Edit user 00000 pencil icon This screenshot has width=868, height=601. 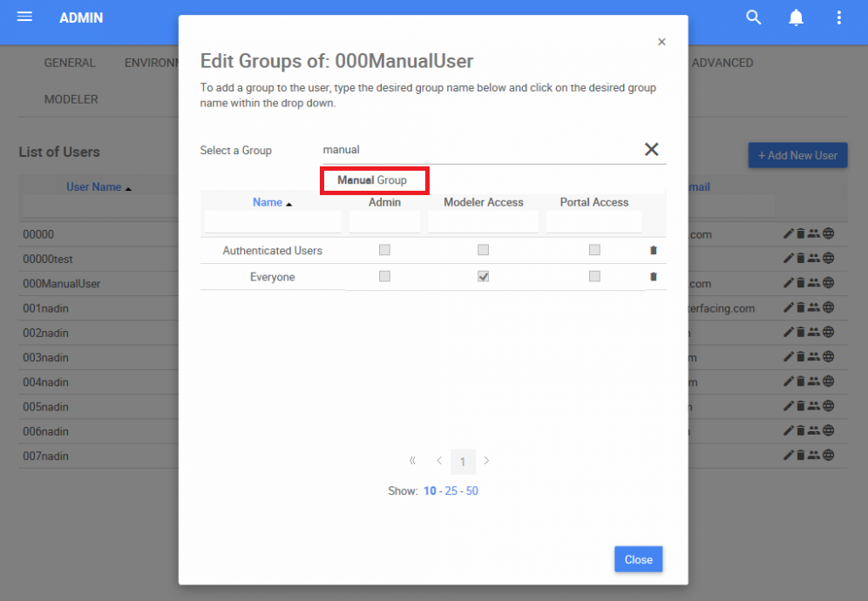pyautogui.click(x=789, y=233)
